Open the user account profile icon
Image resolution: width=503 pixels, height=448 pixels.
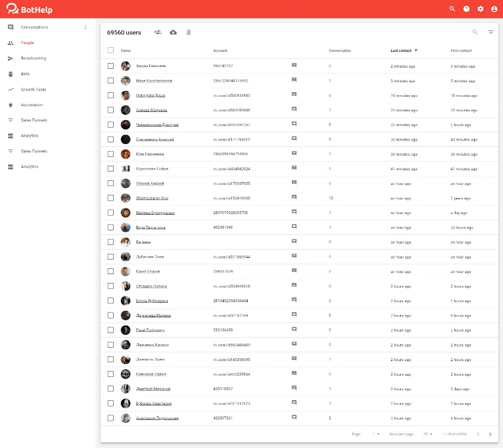click(x=494, y=9)
